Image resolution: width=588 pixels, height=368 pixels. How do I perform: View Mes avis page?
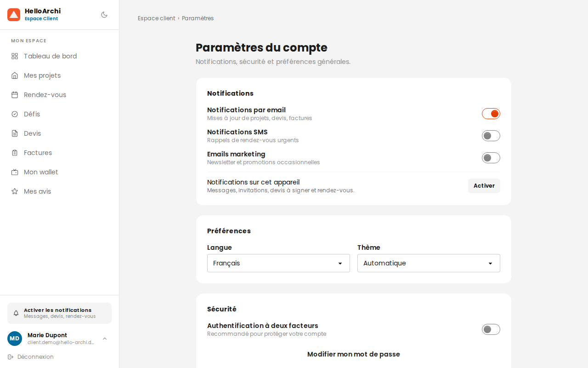tap(60, 191)
